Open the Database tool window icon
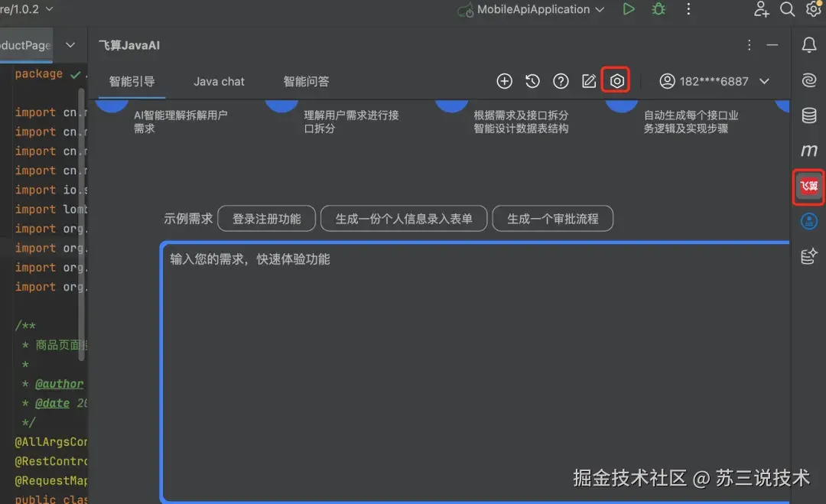 (x=808, y=115)
